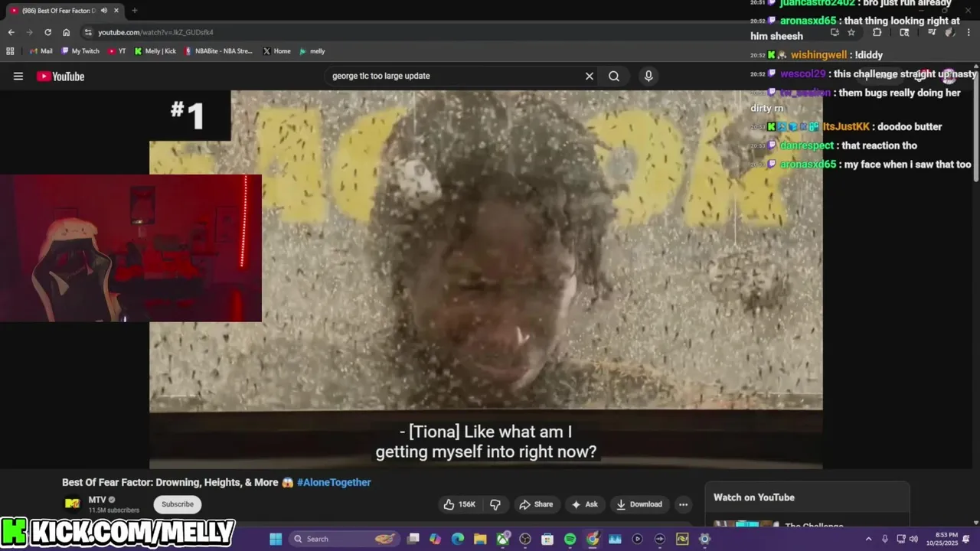This screenshot has width=980, height=551.
Task: Open the tray microphone indicator
Action: tap(885, 539)
